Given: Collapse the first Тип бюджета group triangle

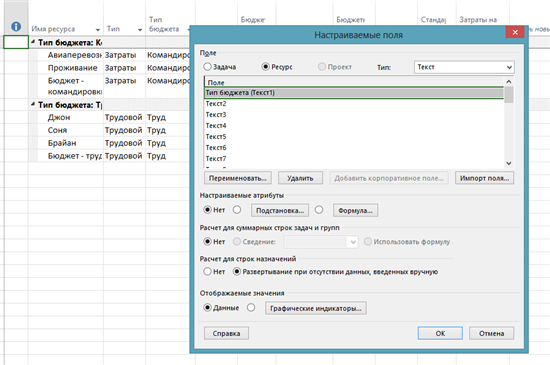Looking at the screenshot, I should (33, 42).
